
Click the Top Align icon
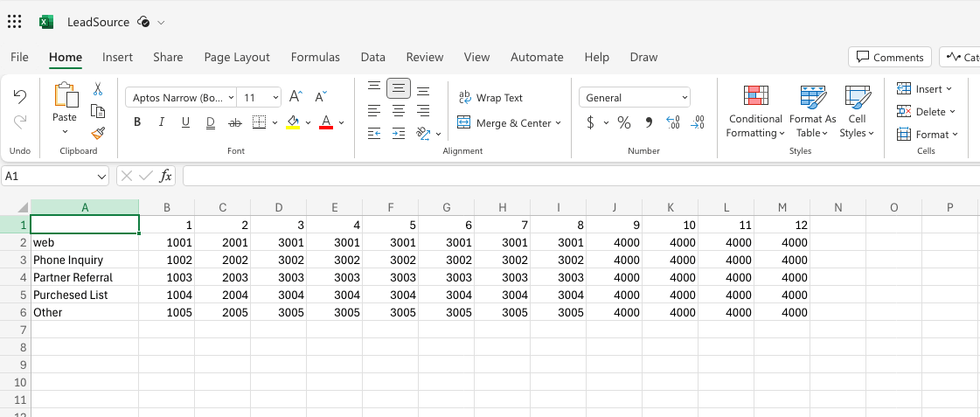(x=374, y=87)
